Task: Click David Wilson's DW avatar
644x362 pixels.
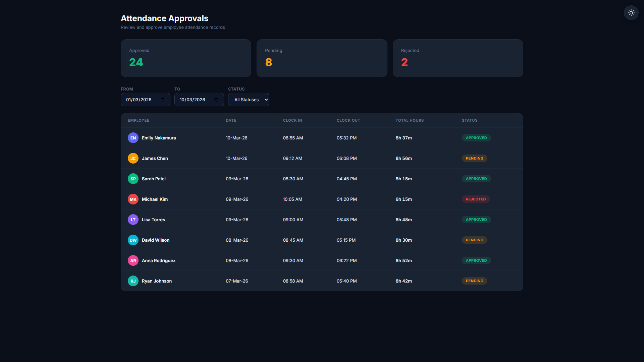Action: tap(133, 240)
